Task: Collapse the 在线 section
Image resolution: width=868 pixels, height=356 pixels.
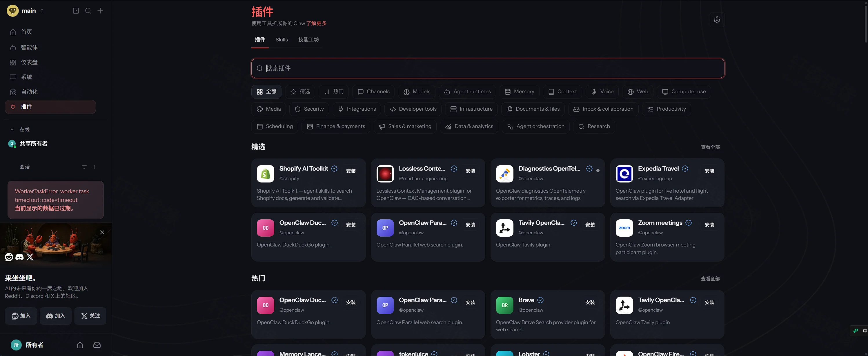Action: tap(12, 129)
